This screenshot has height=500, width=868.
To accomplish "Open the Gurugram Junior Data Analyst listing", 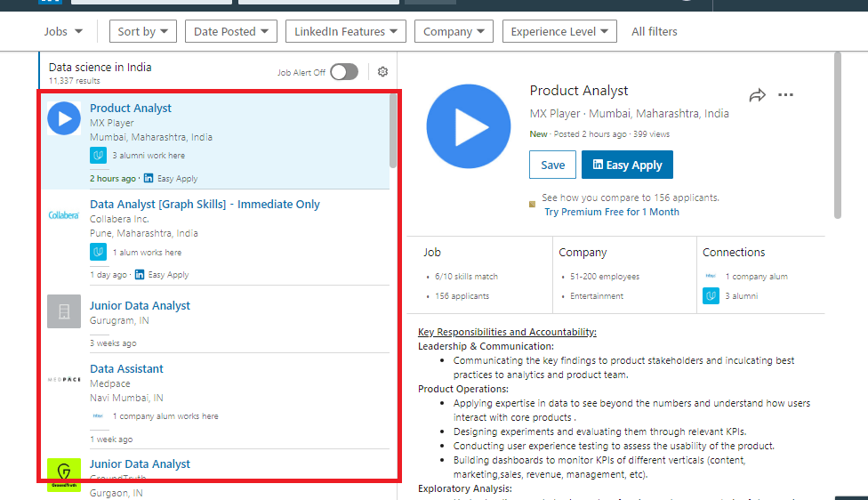I will click(x=140, y=306).
